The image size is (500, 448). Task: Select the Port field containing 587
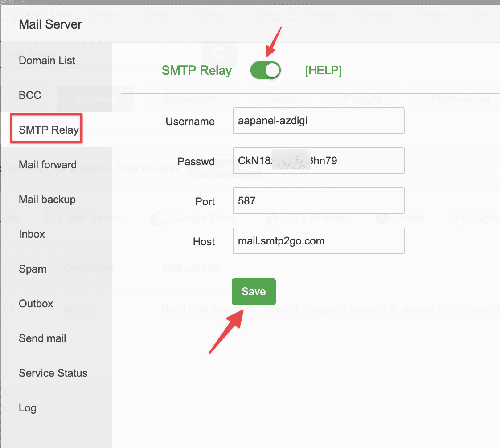pyautogui.click(x=318, y=201)
